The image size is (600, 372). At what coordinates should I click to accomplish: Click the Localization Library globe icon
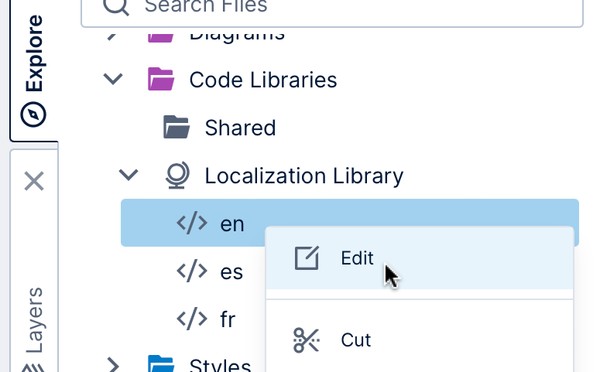pyautogui.click(x=177, y=175)
